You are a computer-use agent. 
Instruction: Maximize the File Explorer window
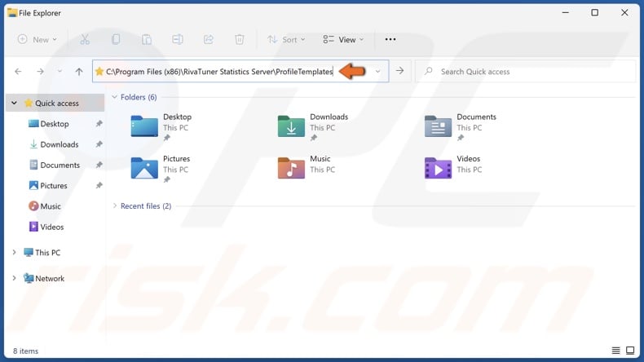595,13
